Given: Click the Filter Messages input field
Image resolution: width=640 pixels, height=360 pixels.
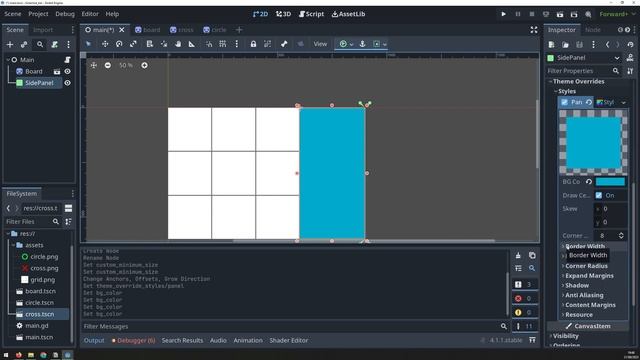Looking at the screenshot, I should point(295,327).
